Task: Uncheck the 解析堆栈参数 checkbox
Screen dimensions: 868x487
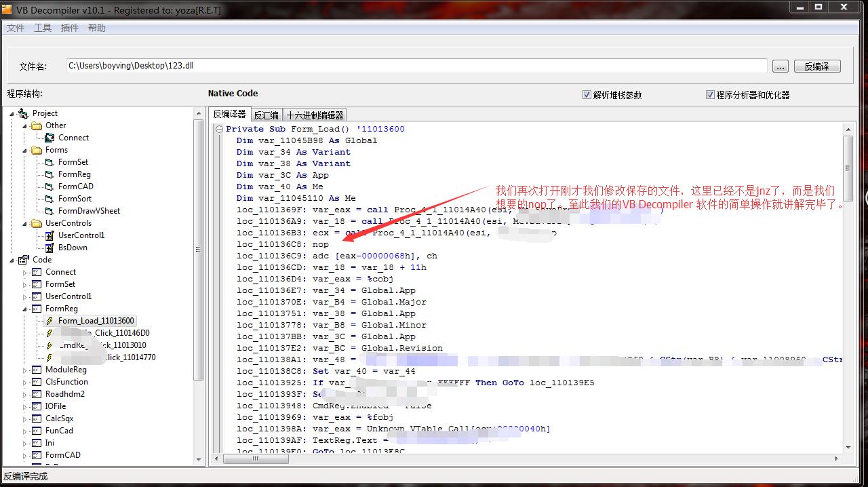Action: click(x=587, y=95)
